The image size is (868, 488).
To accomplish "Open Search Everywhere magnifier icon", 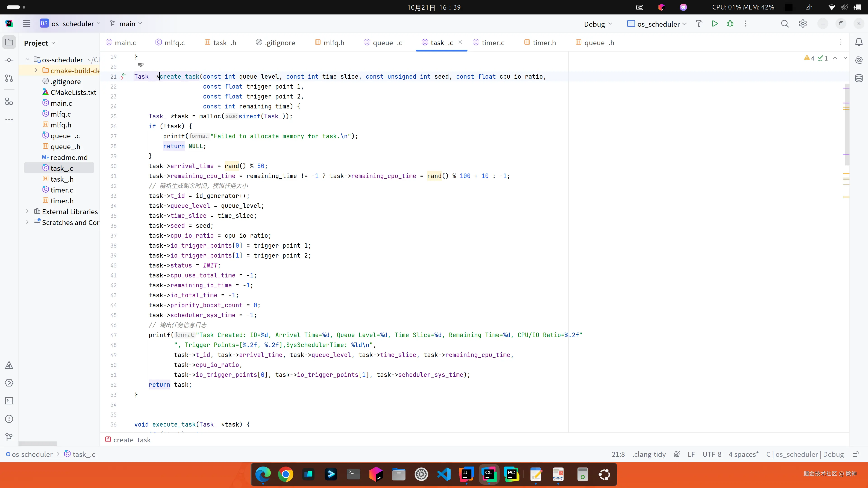I will tap(785, 23).
